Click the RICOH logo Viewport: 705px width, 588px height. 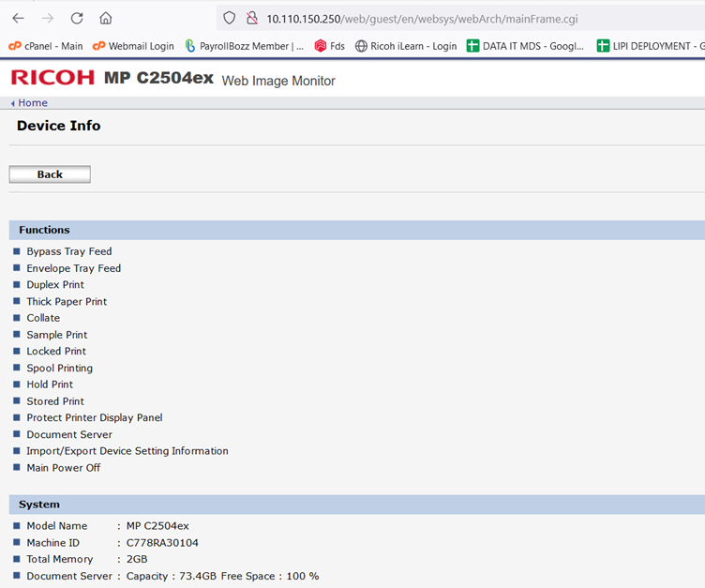(x=52, y=78)
